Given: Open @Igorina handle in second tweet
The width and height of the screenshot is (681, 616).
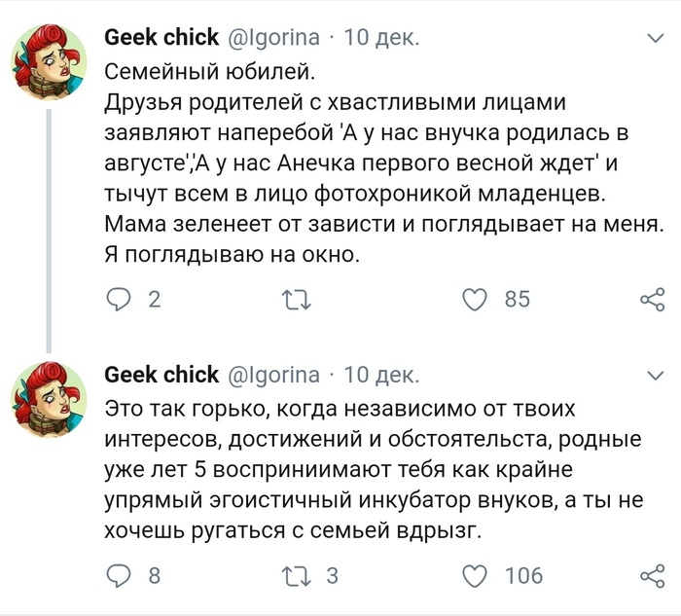Looking at the screenshot, I should coord(273,375).
